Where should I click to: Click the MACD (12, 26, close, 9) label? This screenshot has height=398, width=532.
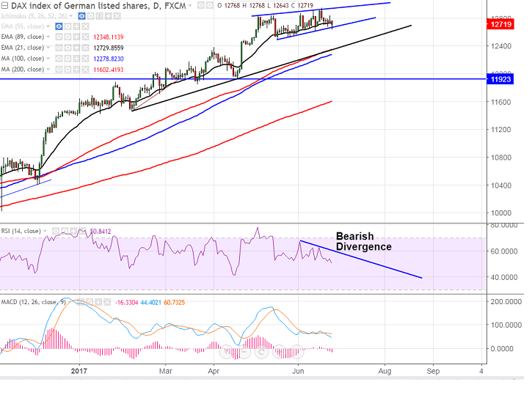31,302
